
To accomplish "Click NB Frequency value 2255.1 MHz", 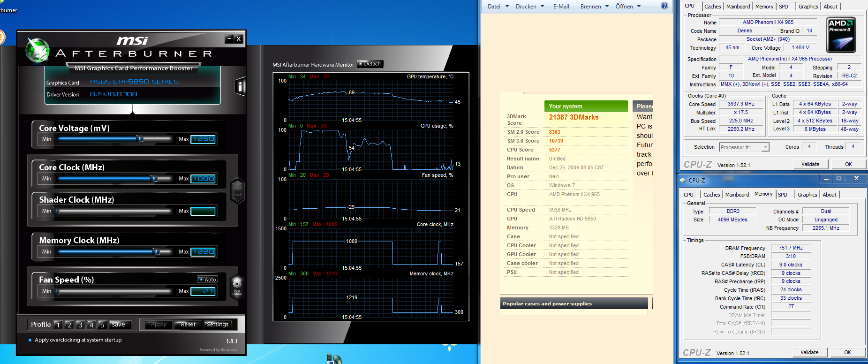I will 826,228.
